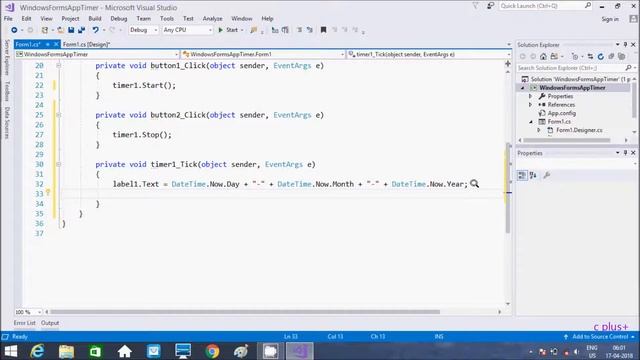Viewport: 640px width, 360px height.
Task: Click the lightbulb quick actions icon on line 33
Action: click(48, 192)
